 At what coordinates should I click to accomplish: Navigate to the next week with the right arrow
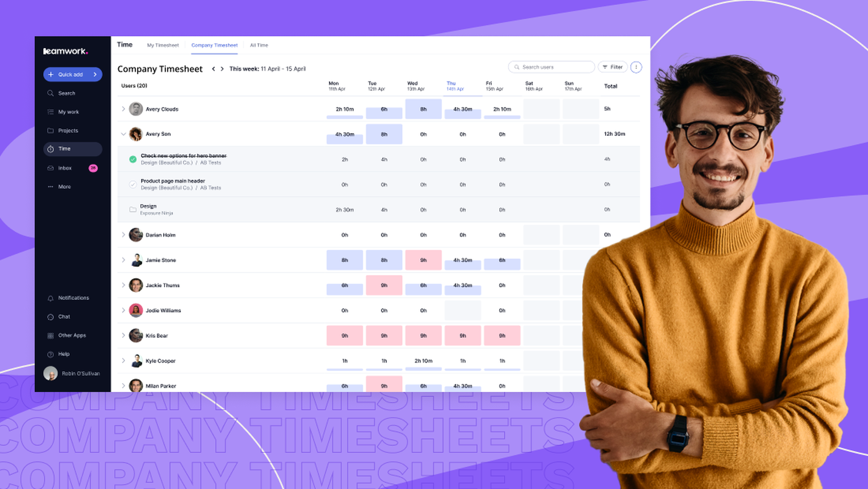(222, 69)
